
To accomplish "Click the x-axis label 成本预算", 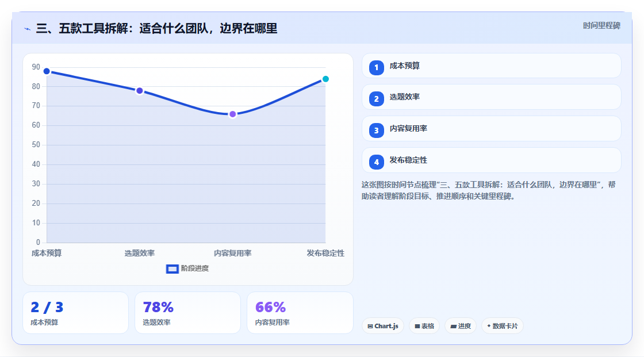I will pyautogui.click(x=47, y=254).
